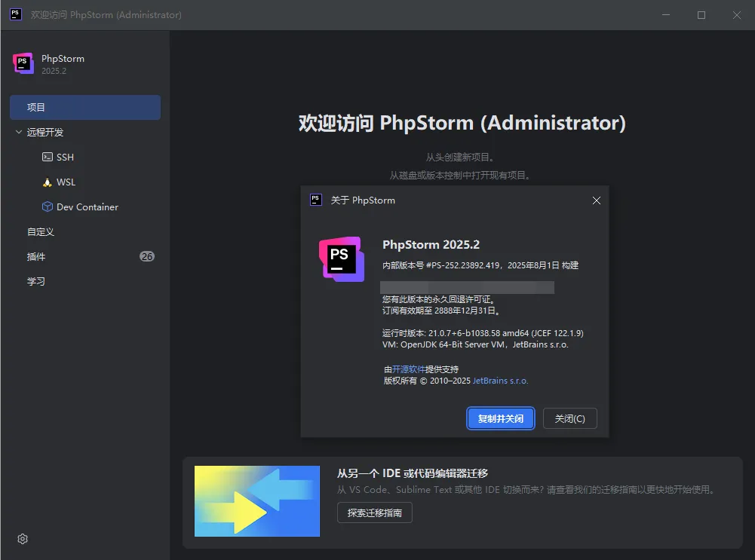This screenshot has width=755, height=560.
Task: Click the PS icon in the main title bar
Action: pos(15,15)
